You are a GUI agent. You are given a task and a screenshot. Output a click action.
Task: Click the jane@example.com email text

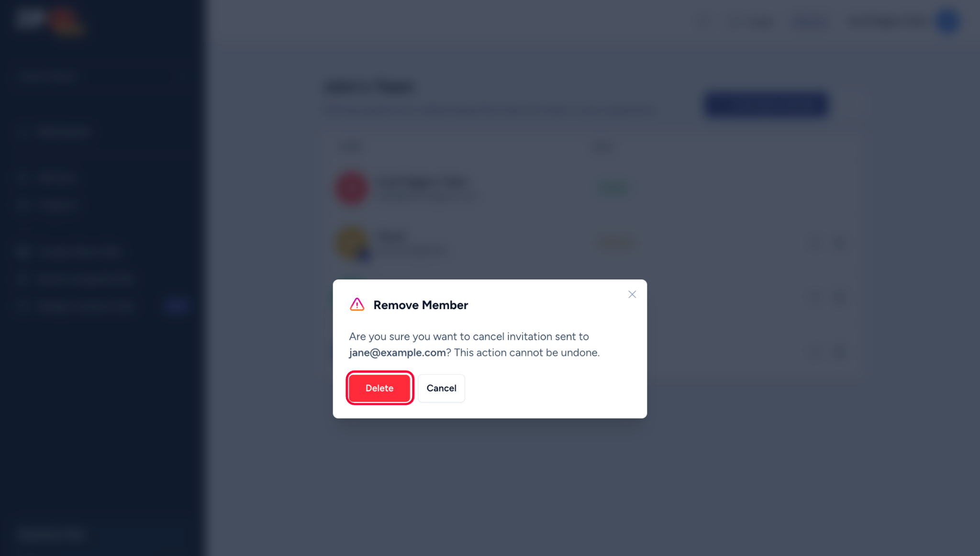click(x=397, y=353)
